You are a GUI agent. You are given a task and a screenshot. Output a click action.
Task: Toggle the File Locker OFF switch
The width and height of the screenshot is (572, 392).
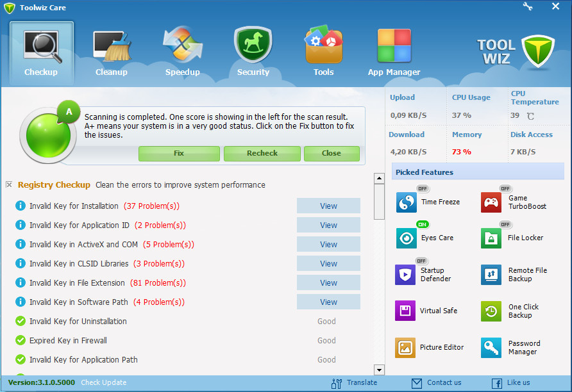505,224
